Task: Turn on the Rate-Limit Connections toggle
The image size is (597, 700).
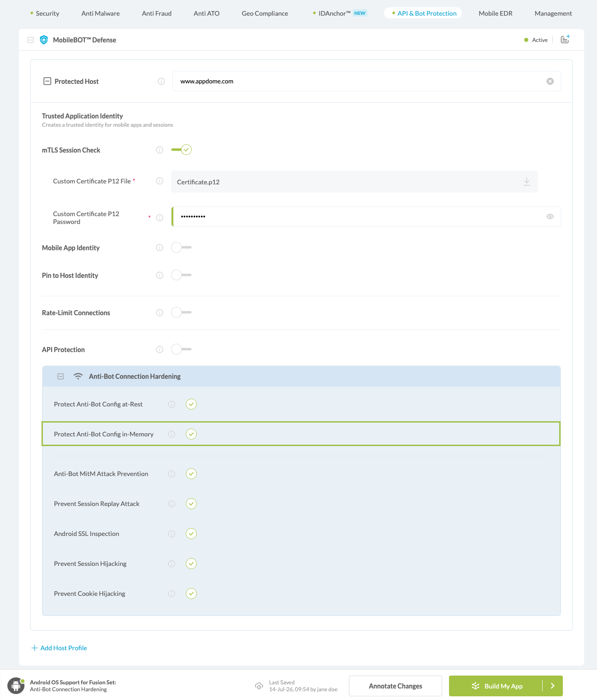Action: [x=181, y=312]
